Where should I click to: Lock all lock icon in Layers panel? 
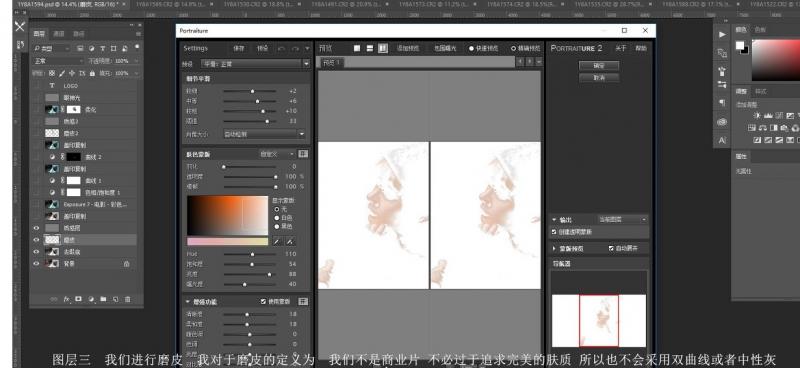point(92,73)
